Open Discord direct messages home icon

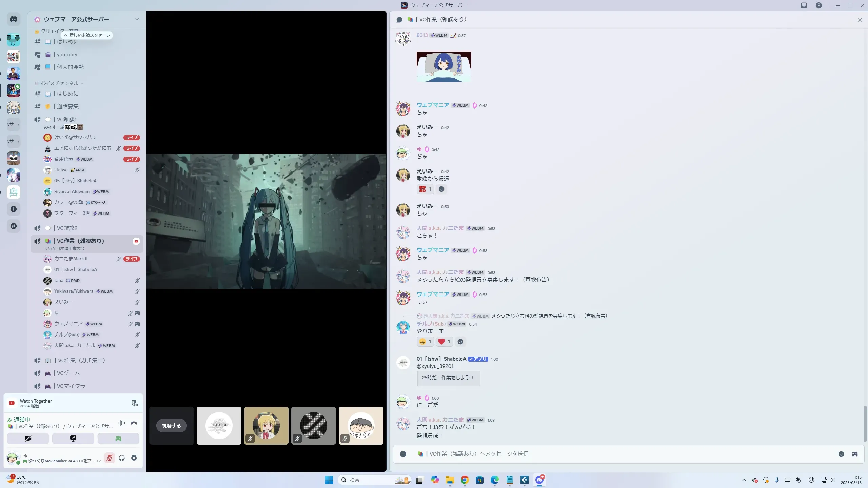(14, 19)
